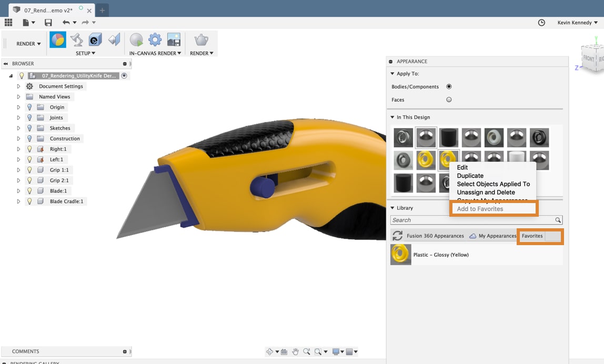
Task: Open Texture Map Controls icon
Action: [114, 39]
